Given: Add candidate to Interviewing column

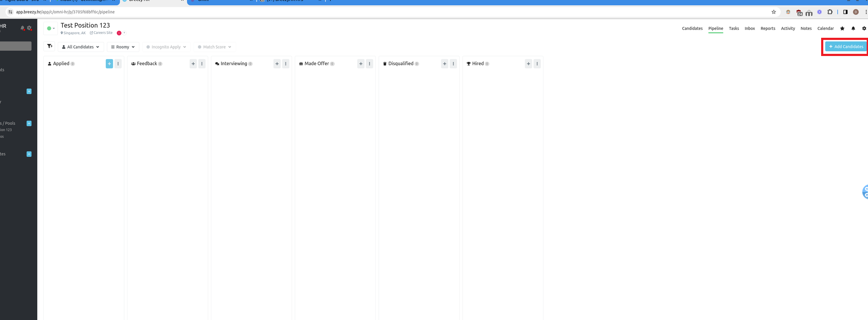Looking at the screenshot, I should (x=277, y=64).
